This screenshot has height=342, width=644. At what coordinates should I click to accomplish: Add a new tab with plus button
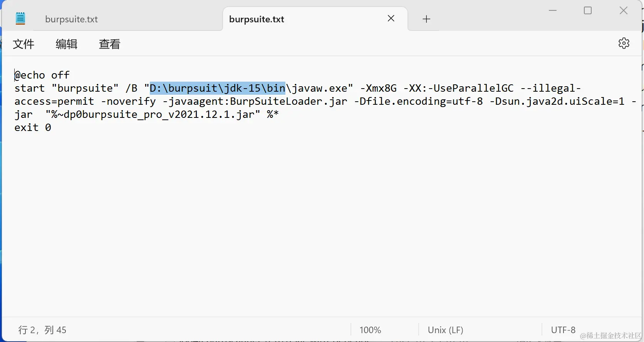(426, 19)
